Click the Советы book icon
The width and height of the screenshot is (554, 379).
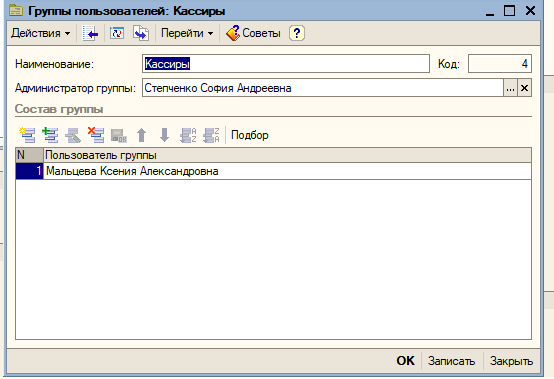tap(233, 33)
